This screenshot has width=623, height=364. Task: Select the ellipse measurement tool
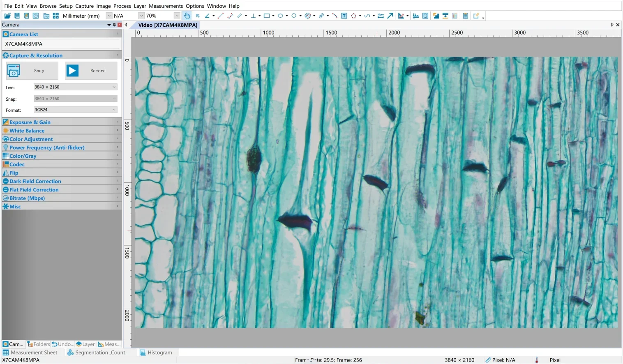(280, 16)
